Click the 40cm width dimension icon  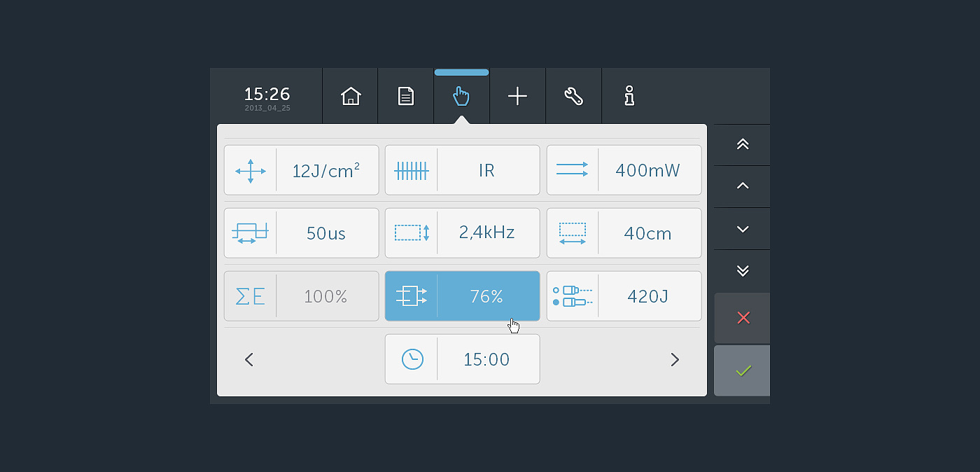573,233
